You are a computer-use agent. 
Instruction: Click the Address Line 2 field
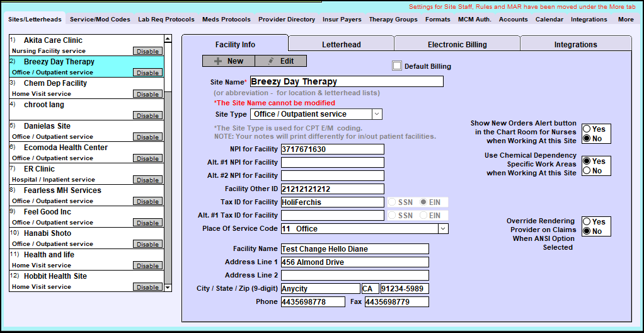pyautogui.click(x=354, y=276)
